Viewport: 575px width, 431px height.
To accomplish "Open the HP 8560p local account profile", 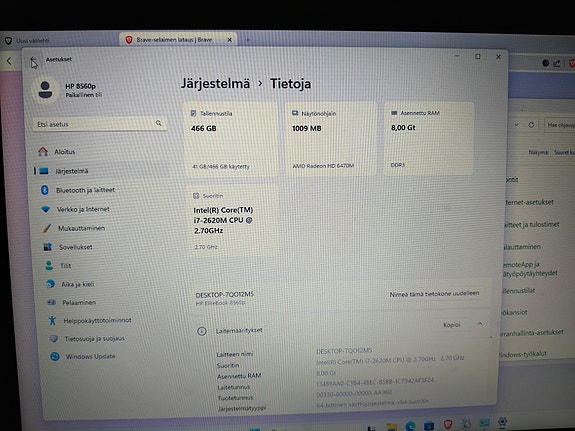I will [x=68, y=90].
